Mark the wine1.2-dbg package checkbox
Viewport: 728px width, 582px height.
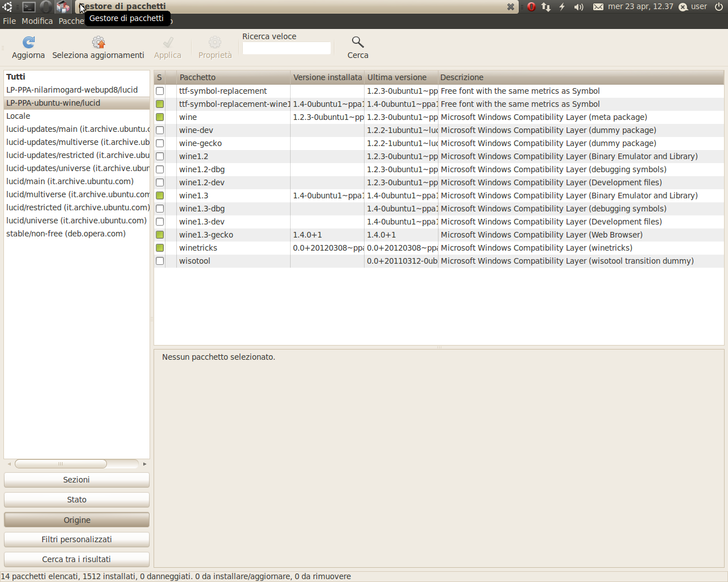[160, 169]
